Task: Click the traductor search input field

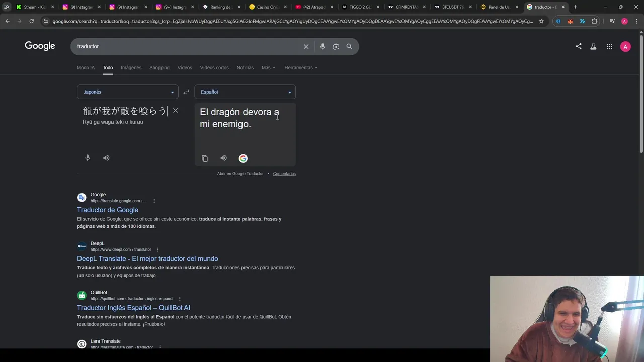Action: pos(186,46)
